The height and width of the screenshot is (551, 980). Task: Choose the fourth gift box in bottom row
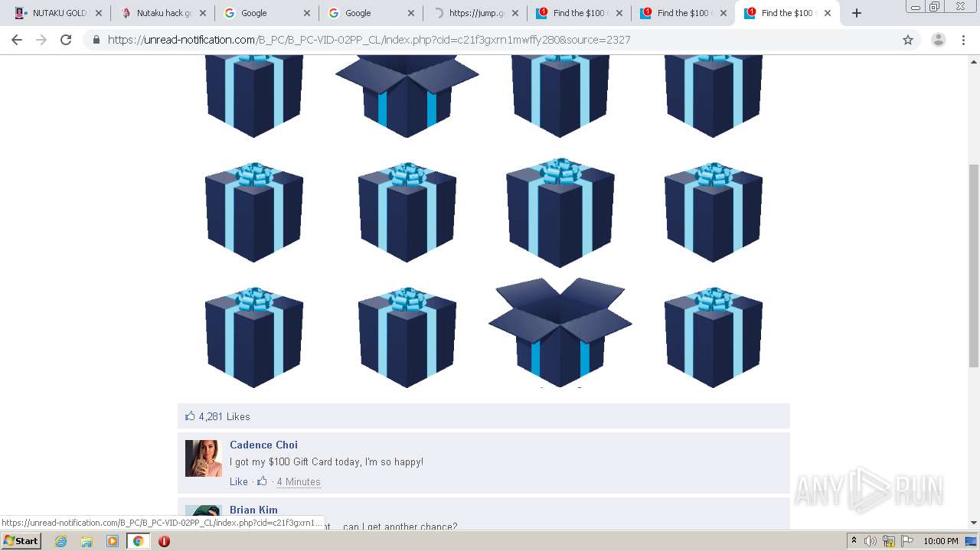coord(714,337)
